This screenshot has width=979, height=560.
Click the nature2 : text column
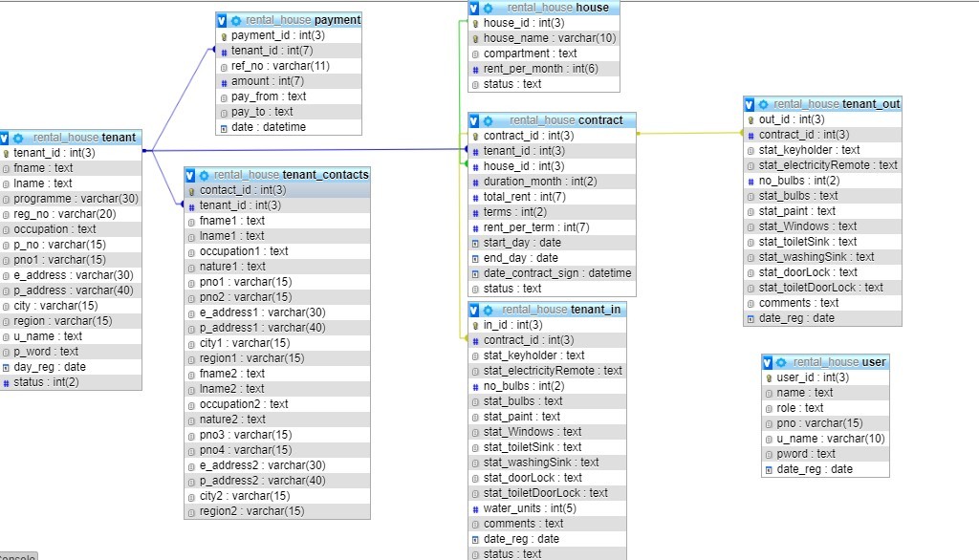(x=277, y=420)
